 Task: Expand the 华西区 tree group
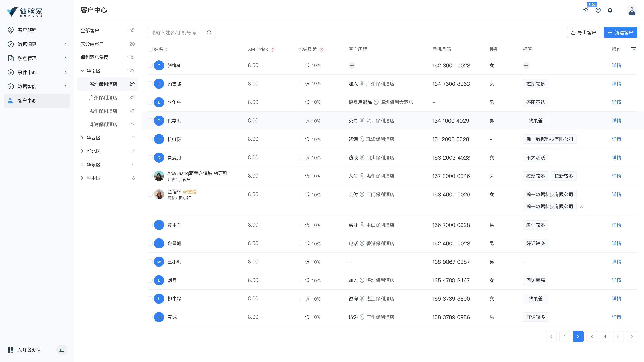pos(82,138)
